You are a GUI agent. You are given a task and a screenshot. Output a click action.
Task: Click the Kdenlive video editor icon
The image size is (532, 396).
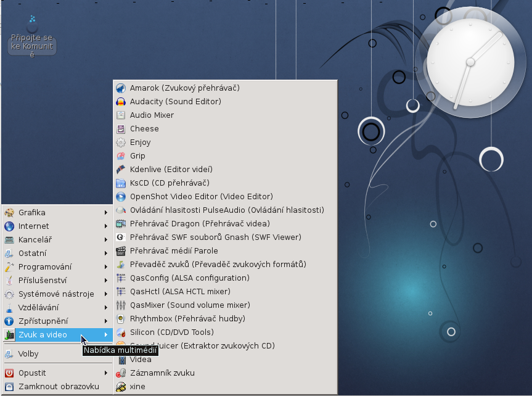pos(121,170)
